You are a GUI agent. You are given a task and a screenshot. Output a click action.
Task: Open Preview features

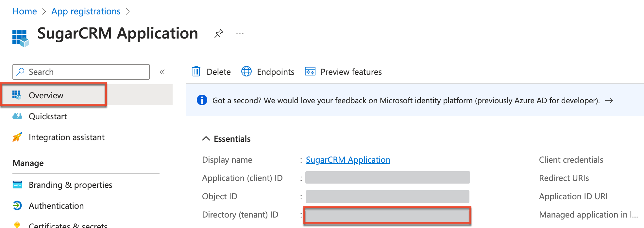(343, 72)
